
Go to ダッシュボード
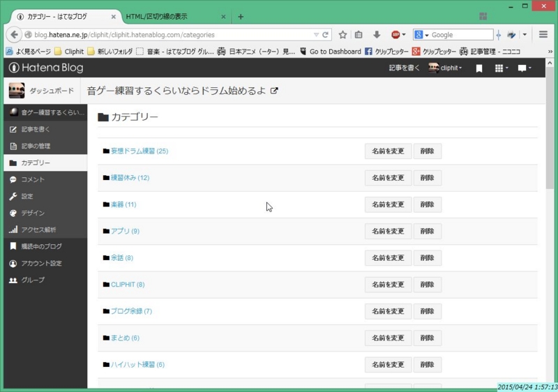pos(52,91)
